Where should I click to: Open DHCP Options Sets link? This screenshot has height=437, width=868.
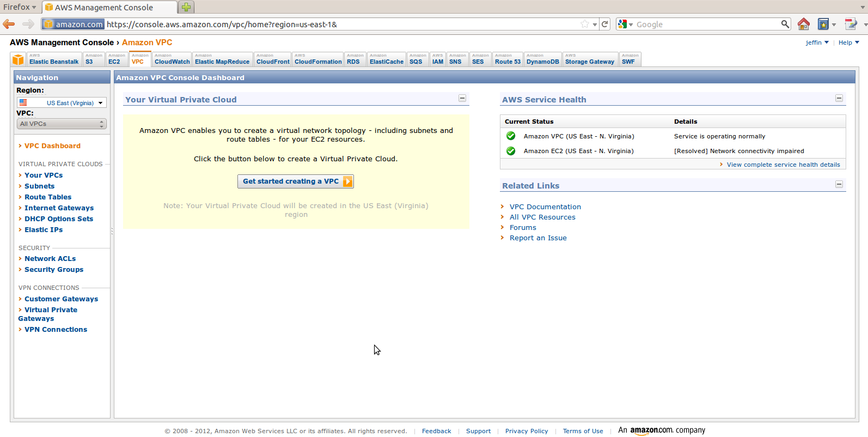(x=59, y=219)
